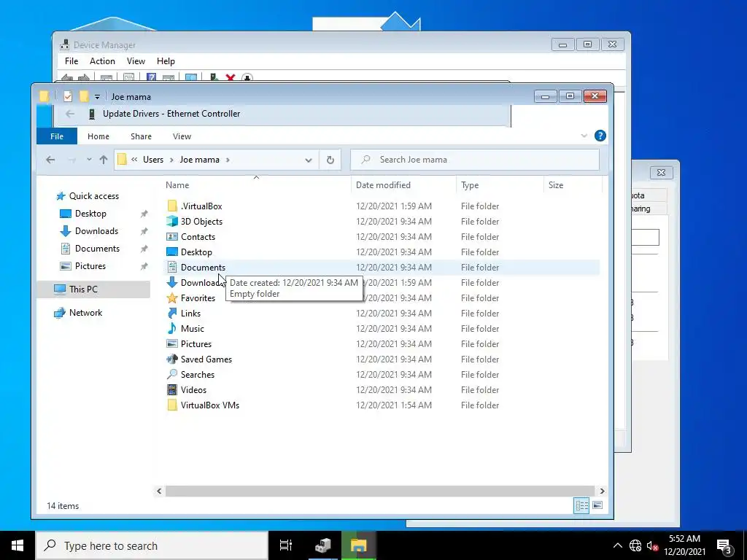747x560 pixels.
Task: Expand breadcrumb arrow after Users
Action: [x=171, y=160]
